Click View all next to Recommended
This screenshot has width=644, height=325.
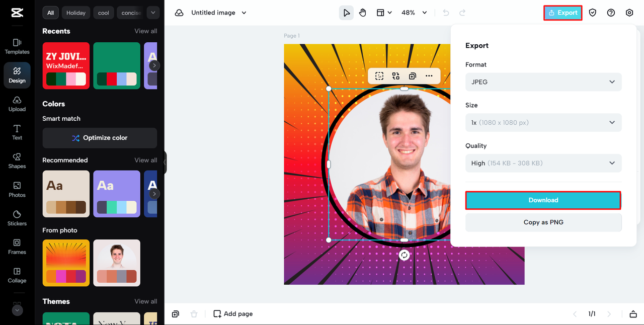coord(146,160)
